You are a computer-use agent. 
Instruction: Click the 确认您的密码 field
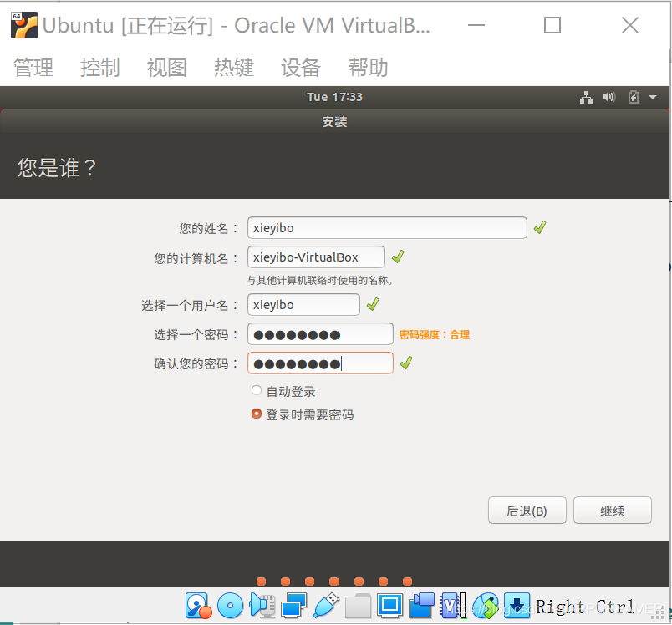320,363
